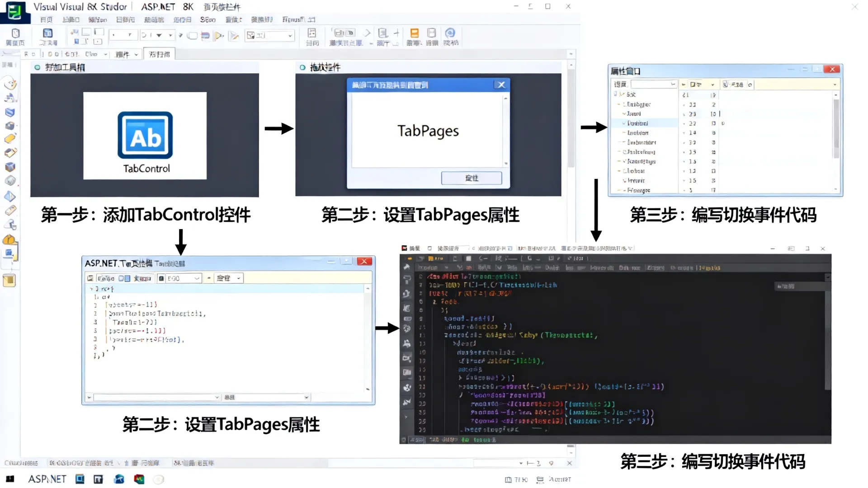This screenshot has height=488, width=868.
Task: Click the TabPages text area in dialog
Action: point(428,131)
